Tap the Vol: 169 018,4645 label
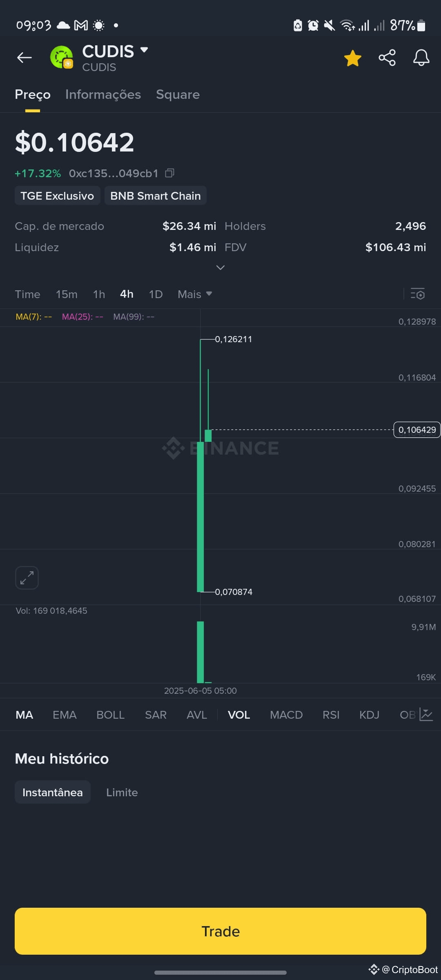The width and height of the screenshot is (441, 980). coord(51,610)
